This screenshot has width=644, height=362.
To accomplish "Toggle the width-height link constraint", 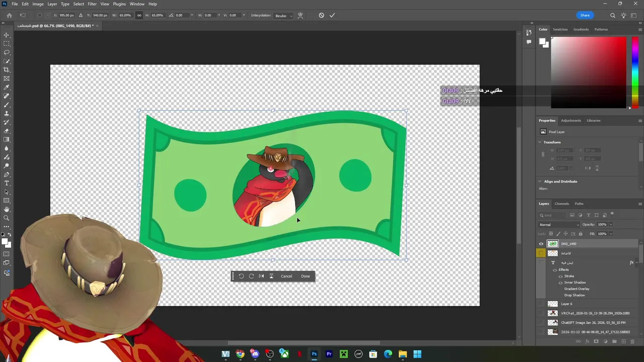I will point(139,15).
